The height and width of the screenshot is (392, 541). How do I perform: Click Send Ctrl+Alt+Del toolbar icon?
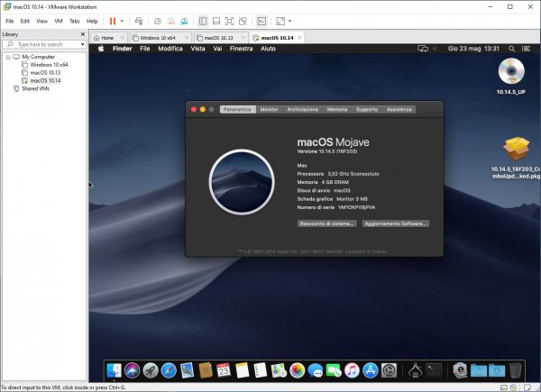tap(139, 21)
